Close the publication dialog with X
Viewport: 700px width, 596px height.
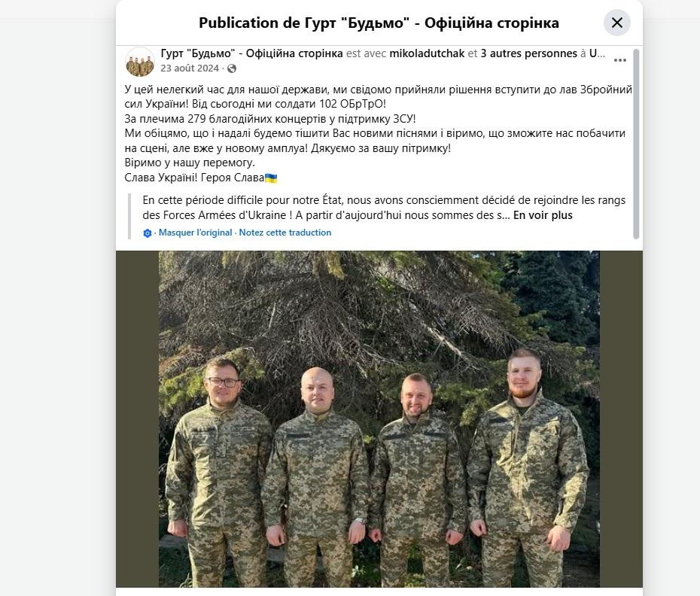616,23
